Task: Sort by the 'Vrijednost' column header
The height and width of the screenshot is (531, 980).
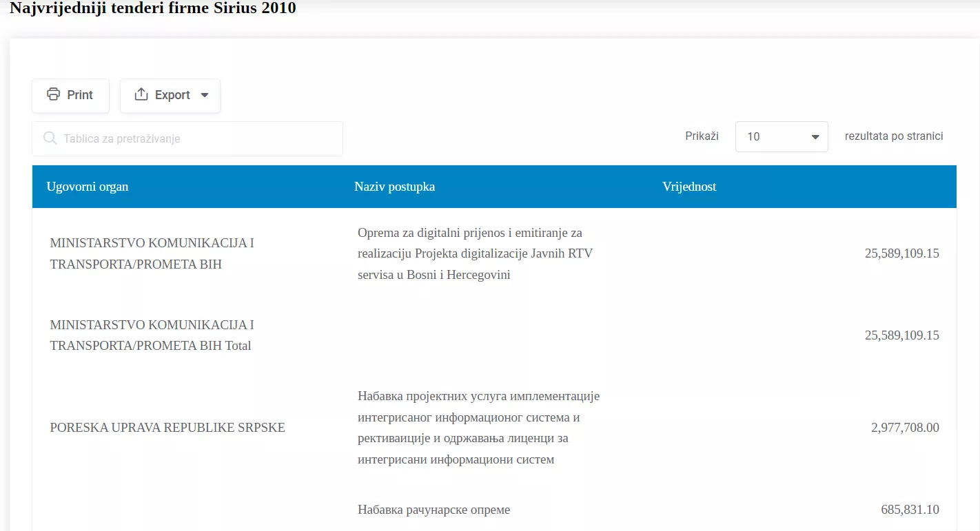Action: coord(689,187)
